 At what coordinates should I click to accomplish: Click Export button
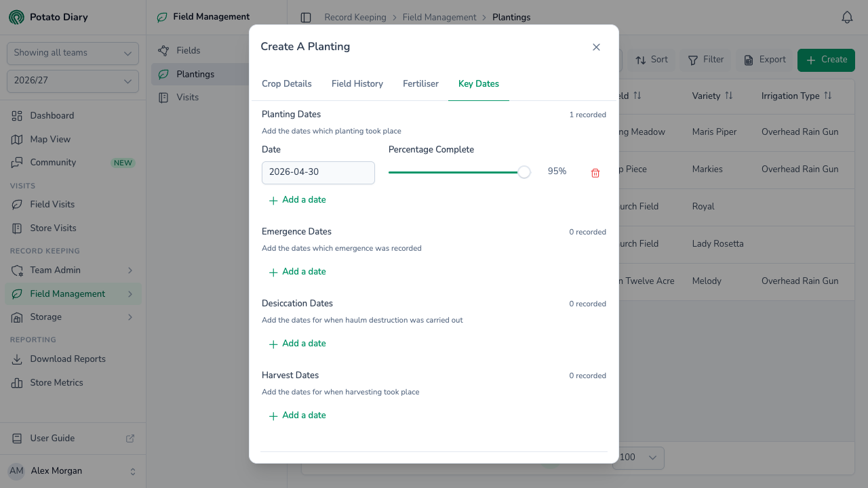pos(765,60)
